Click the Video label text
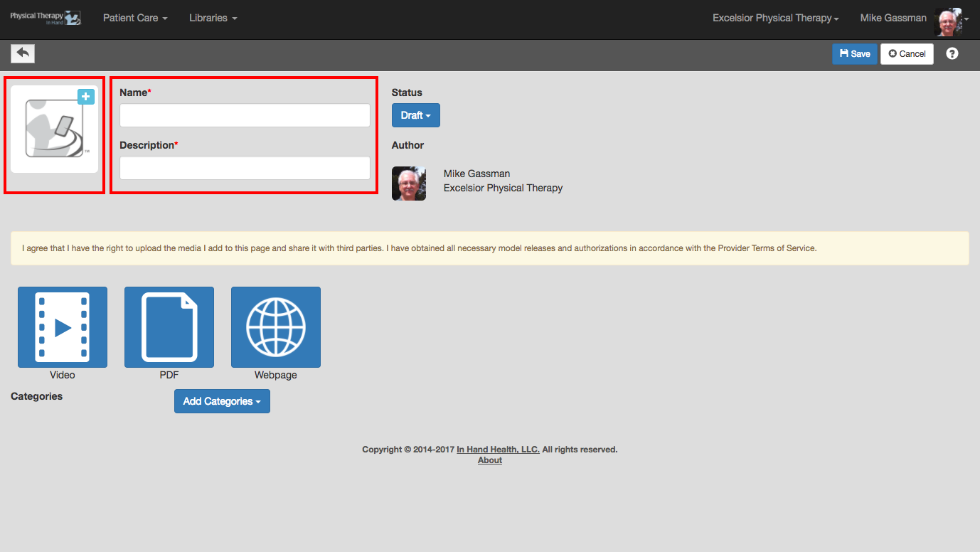This screenshot has height=552, width=980. (x=63, y=375)
